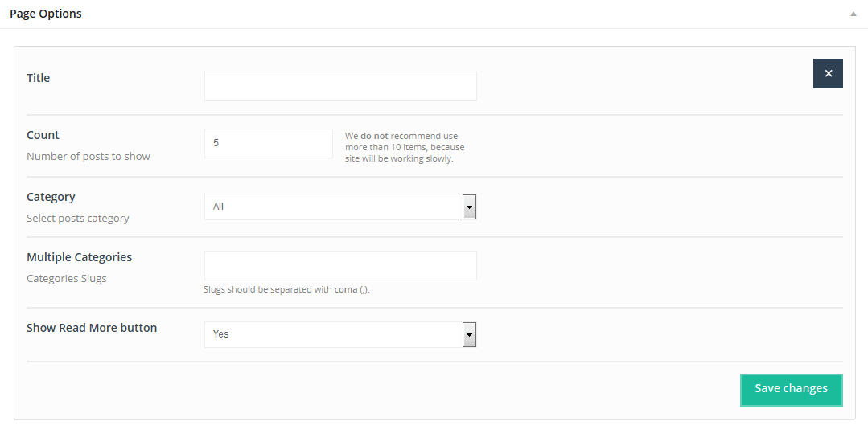This screenshot has width=868, height=446.
Task: Click the slugs separated with coma hint
Action: [286, 289]
